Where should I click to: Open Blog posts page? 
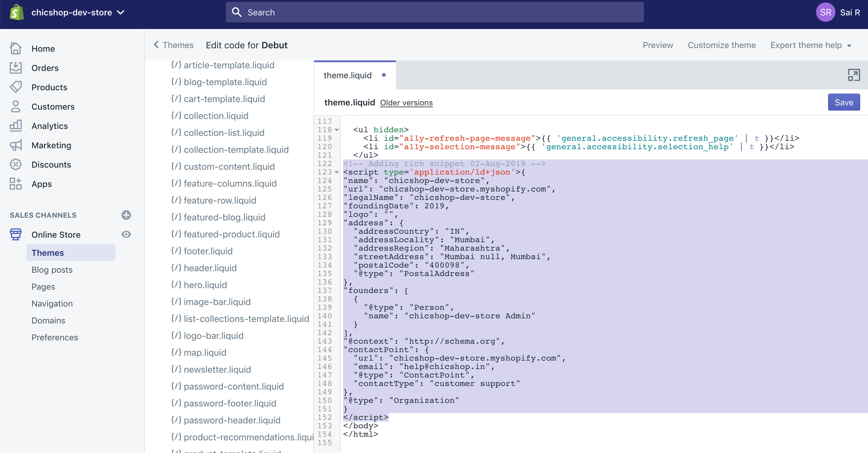pyautogui.click(x=52, y=270)
